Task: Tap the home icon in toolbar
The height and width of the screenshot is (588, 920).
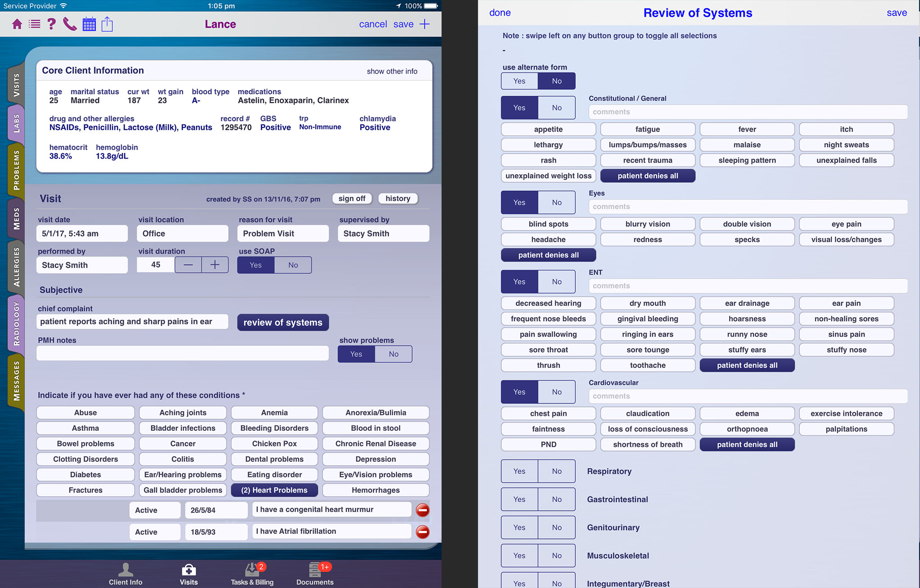Action: [17, 24]
